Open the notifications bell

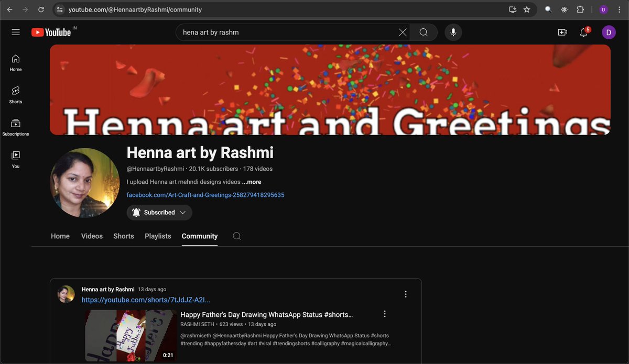(584, 32)
